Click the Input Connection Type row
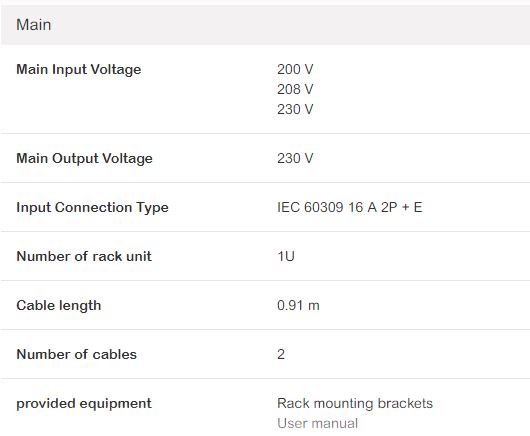Screen dimensions: 530x436 coord(265,207)
